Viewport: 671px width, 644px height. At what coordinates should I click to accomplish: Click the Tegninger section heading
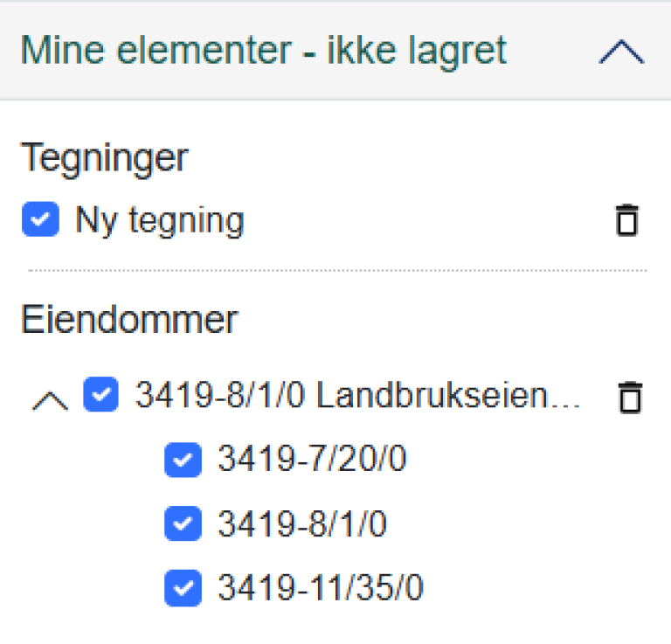click(x=105, y=157)
